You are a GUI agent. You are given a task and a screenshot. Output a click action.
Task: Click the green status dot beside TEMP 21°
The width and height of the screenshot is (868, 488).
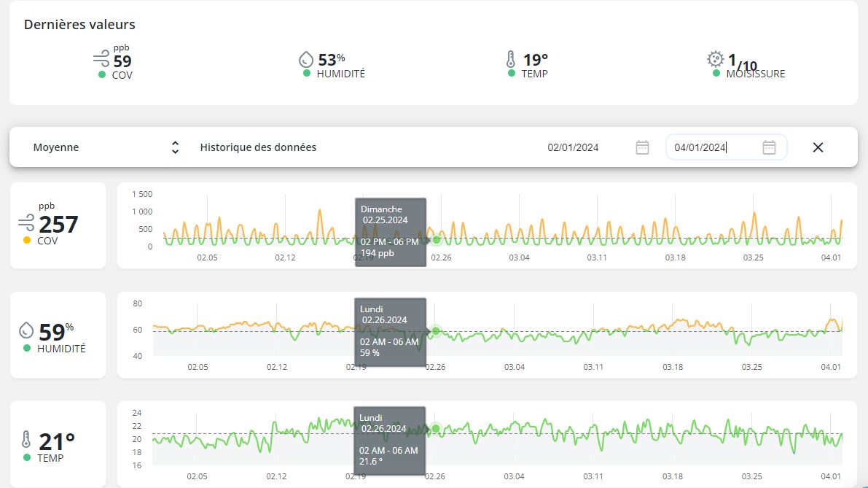pos(26,457)
